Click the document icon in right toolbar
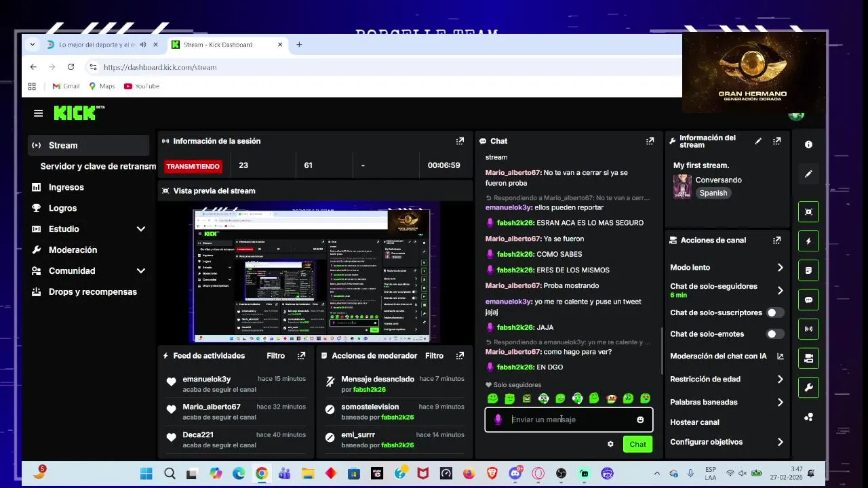 [x=808, y=270]
